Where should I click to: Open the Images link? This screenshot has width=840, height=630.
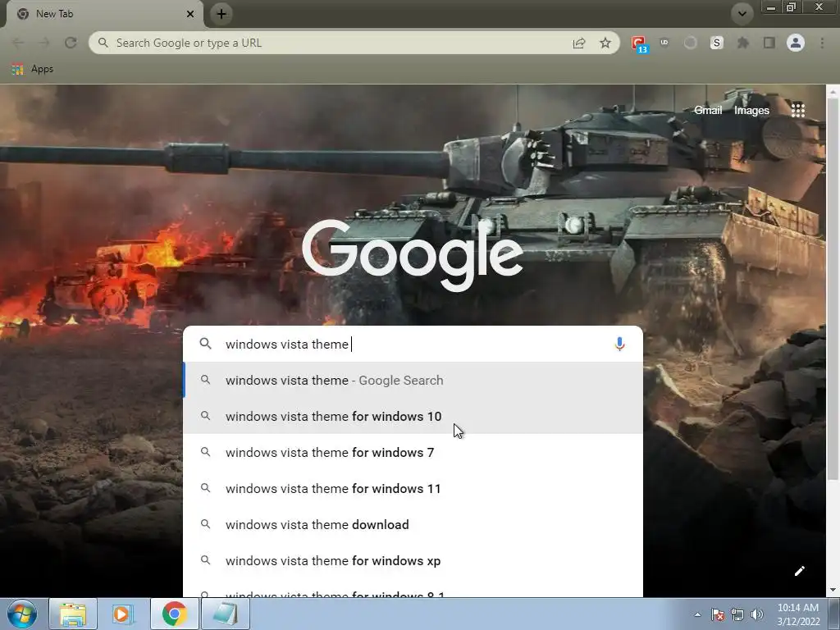751,110
